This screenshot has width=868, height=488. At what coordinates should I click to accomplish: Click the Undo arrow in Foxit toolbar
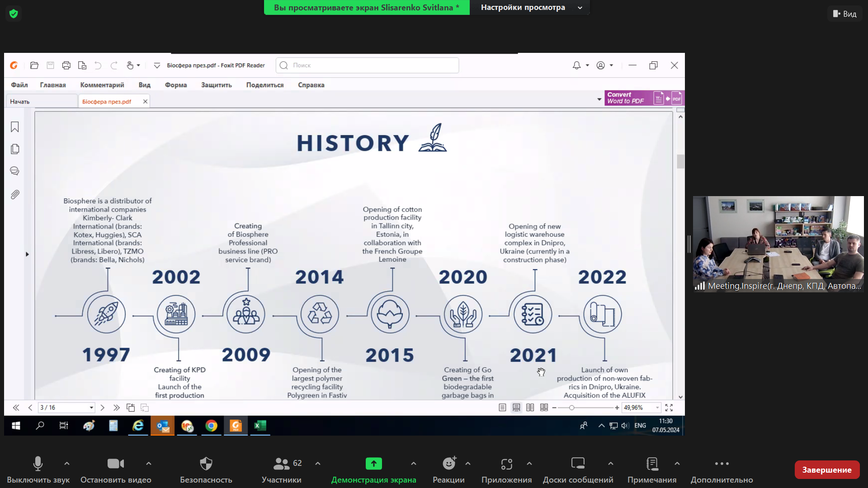(98, 66)
